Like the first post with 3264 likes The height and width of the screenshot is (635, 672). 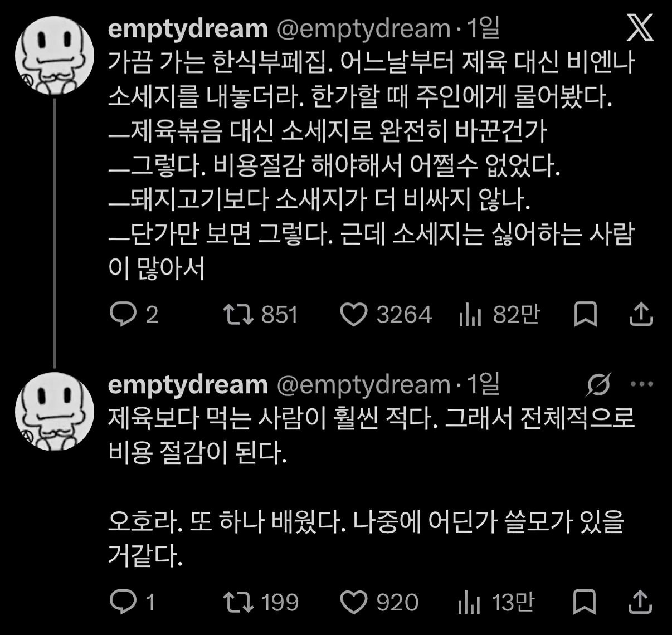click(386, 315)
